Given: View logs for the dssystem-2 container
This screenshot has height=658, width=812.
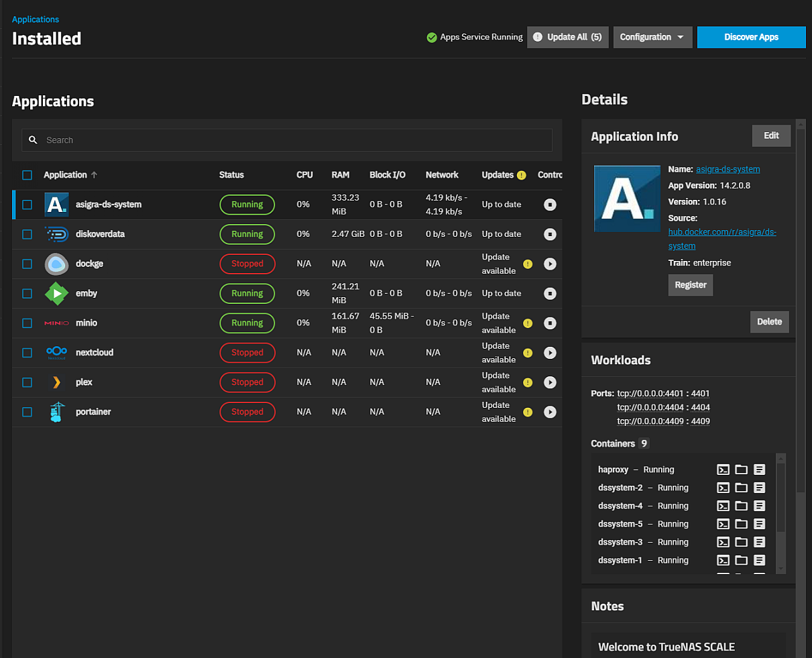Looking at the screenshot, I should tap(759, 488).
